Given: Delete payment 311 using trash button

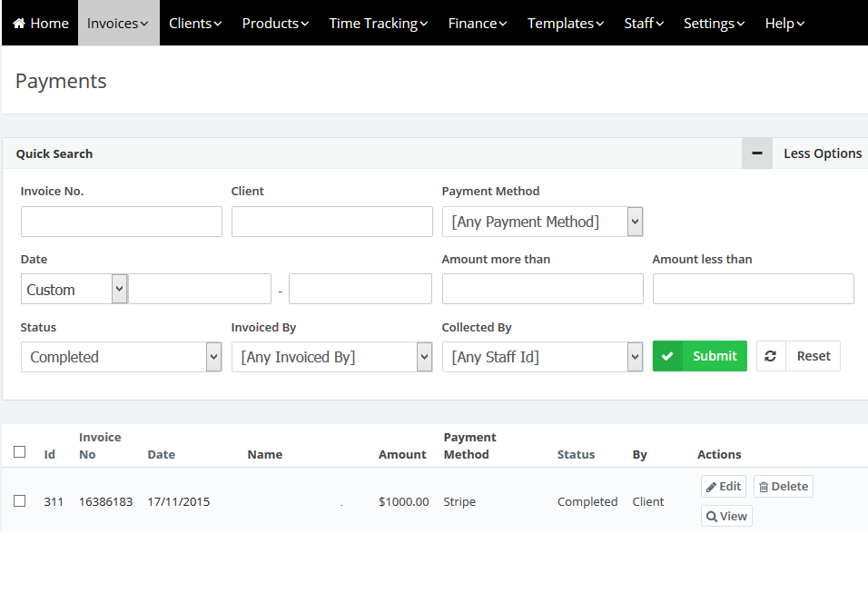Looking at the screenshot, I should pos(783,487).
